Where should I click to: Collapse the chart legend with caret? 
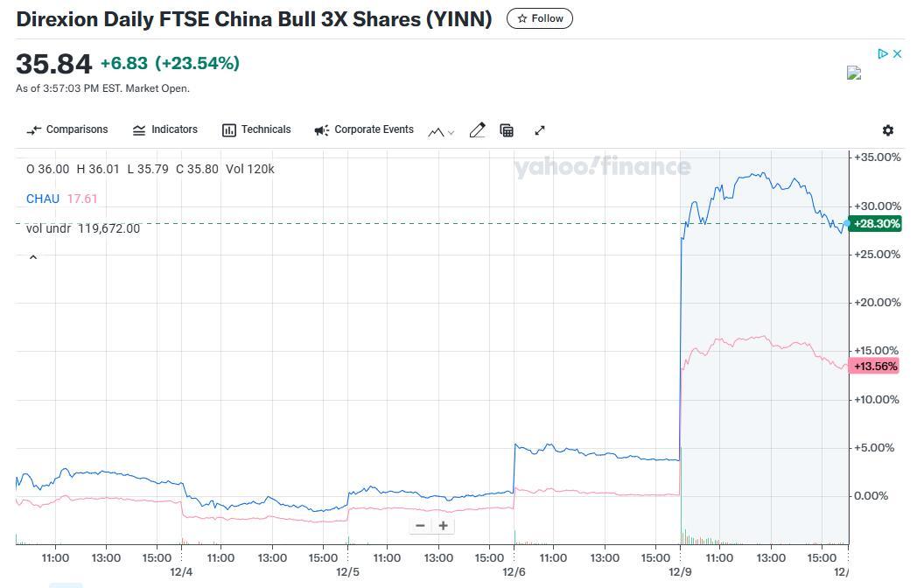(33, 257)
